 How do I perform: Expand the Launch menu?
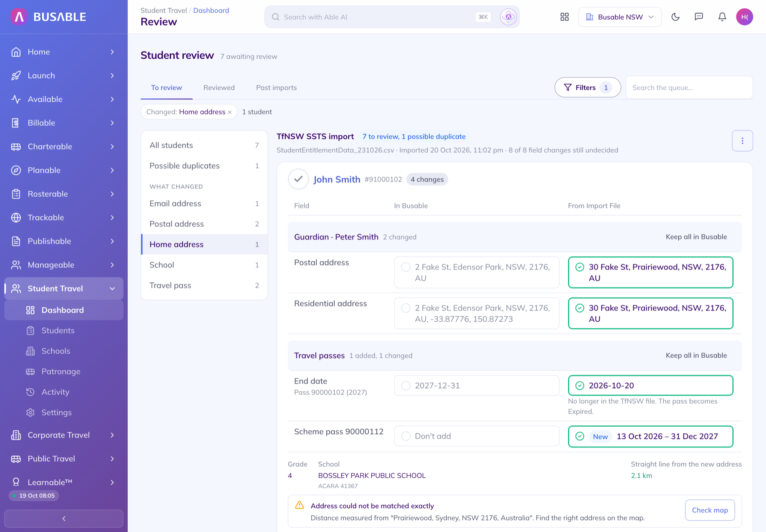point(64,75)
